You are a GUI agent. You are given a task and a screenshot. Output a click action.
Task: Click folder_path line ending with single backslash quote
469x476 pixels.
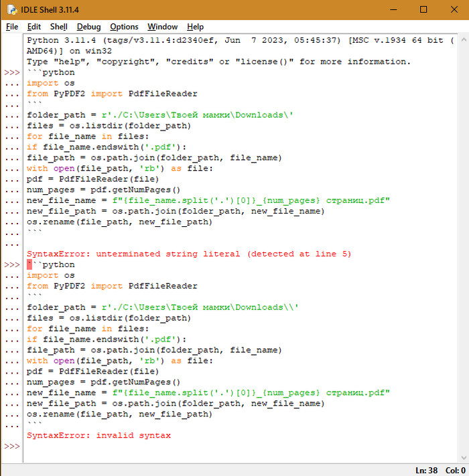click(x=160, y=115)
